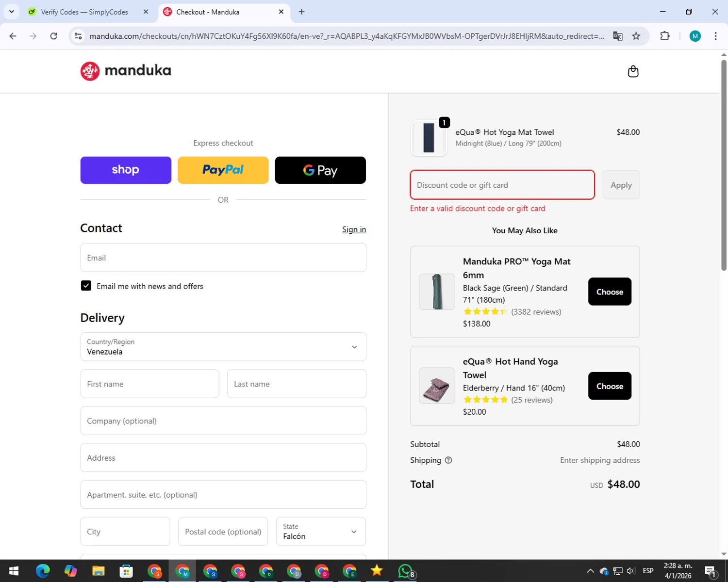Uncheck Email me with news and offers
The height and width of the screenshot is (582, 728).
click(86, 286)
